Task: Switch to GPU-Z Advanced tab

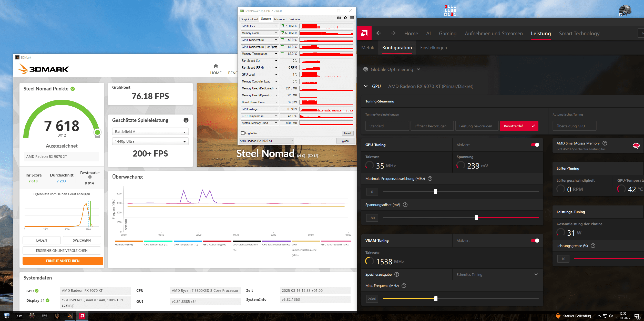Action: pyautogui.click(x=280, y=19)
